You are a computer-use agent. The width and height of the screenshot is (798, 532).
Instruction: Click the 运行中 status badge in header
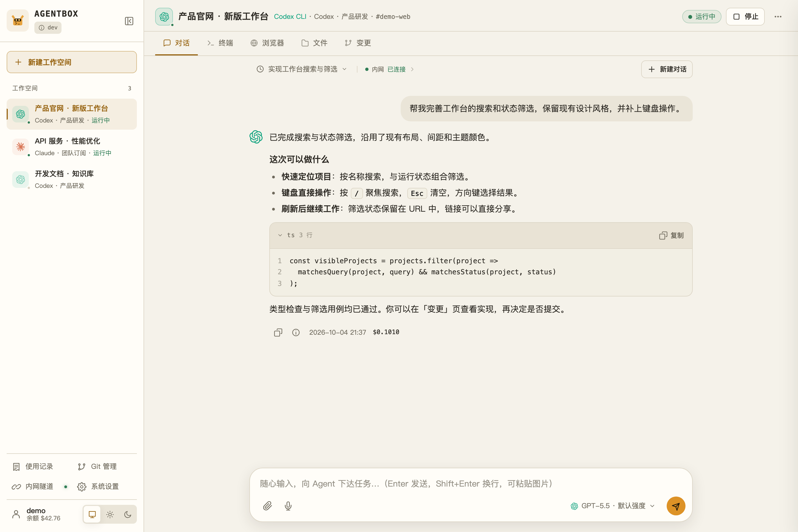point(702,17)
